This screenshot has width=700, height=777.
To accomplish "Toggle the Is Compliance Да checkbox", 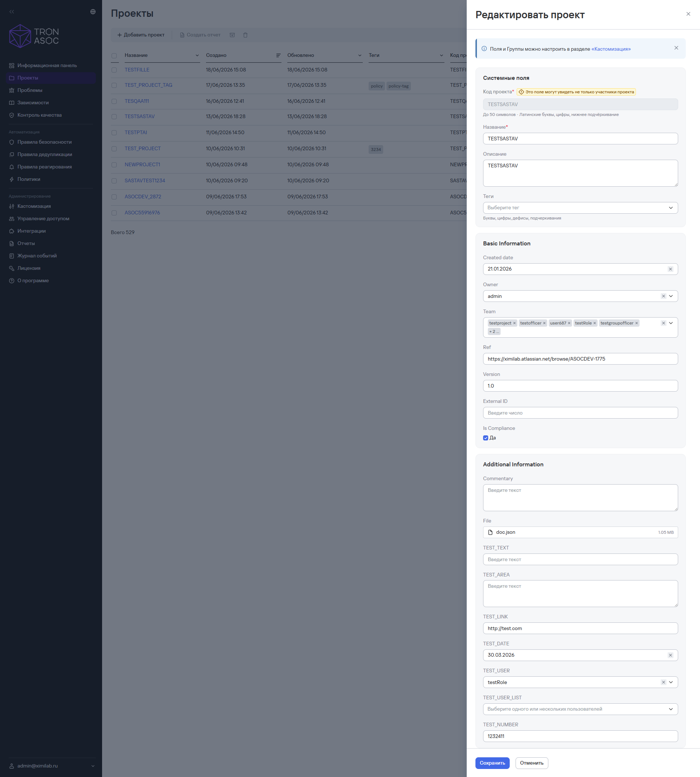I will [486, 438].
